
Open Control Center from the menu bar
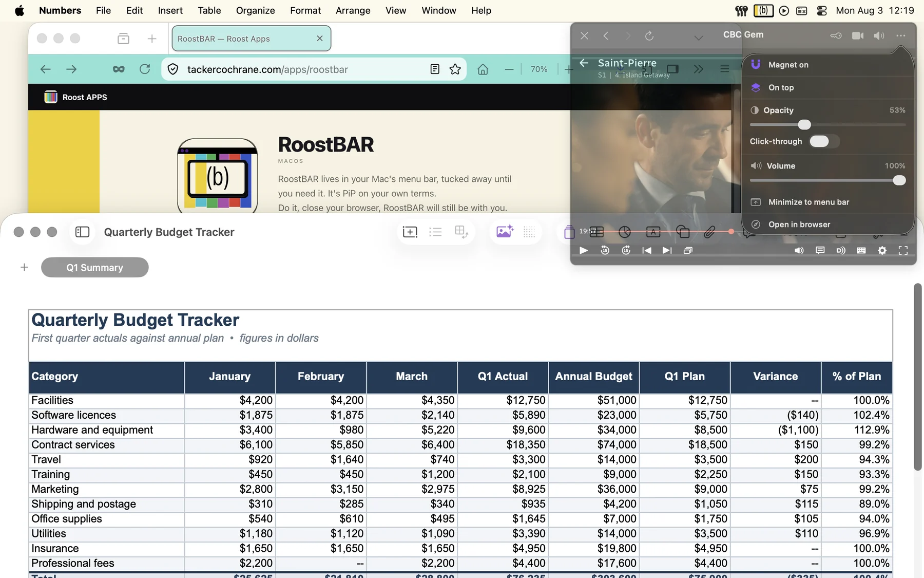[x=821, y=10]
